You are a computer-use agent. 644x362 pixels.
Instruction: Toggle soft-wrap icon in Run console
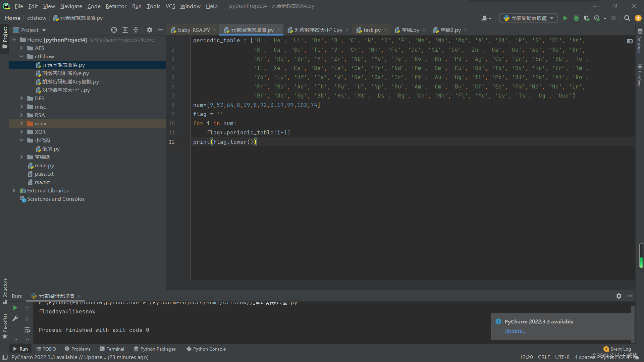point(27,330)
